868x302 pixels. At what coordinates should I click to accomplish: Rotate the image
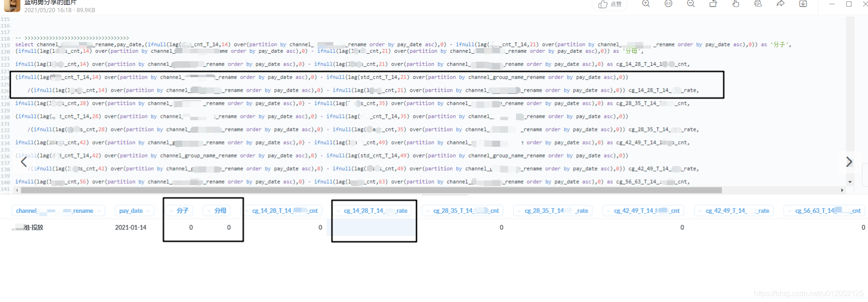point(713,4)
